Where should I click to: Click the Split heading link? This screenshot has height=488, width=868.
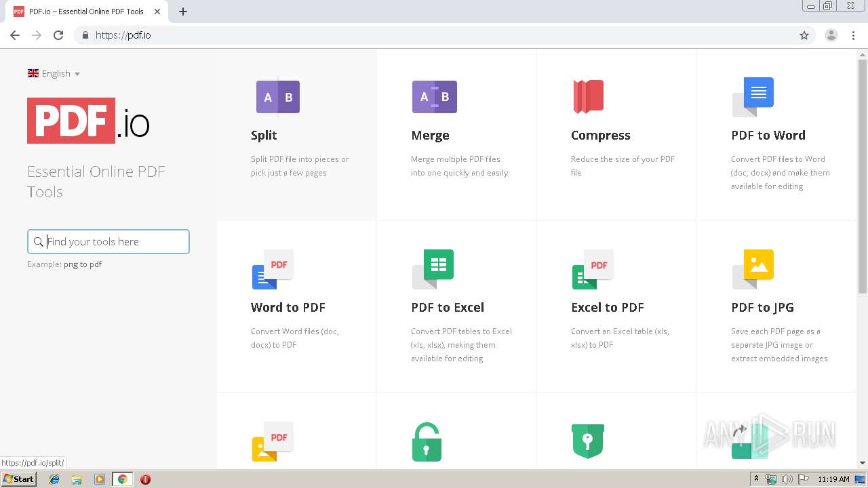(264, 136)
